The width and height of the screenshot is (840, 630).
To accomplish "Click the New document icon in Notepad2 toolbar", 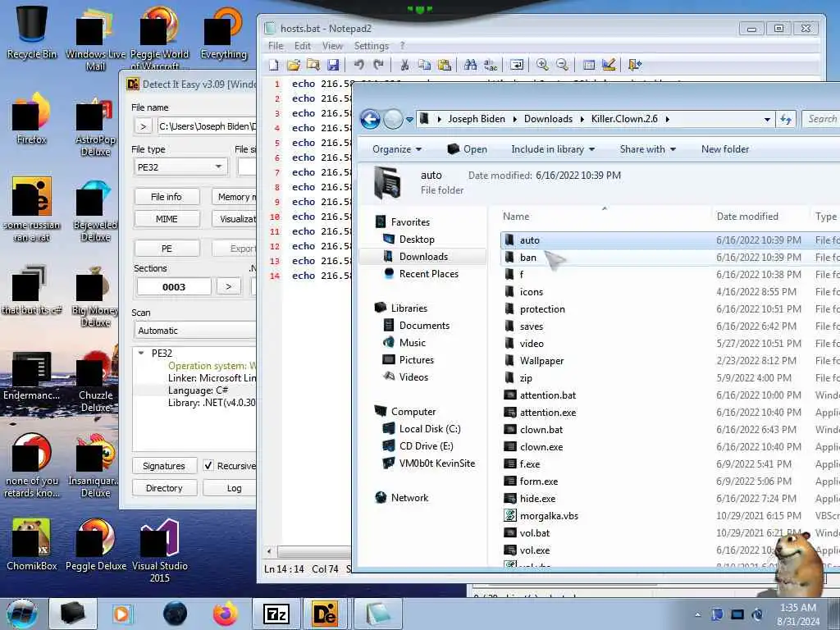I will (x=274, y=65).
